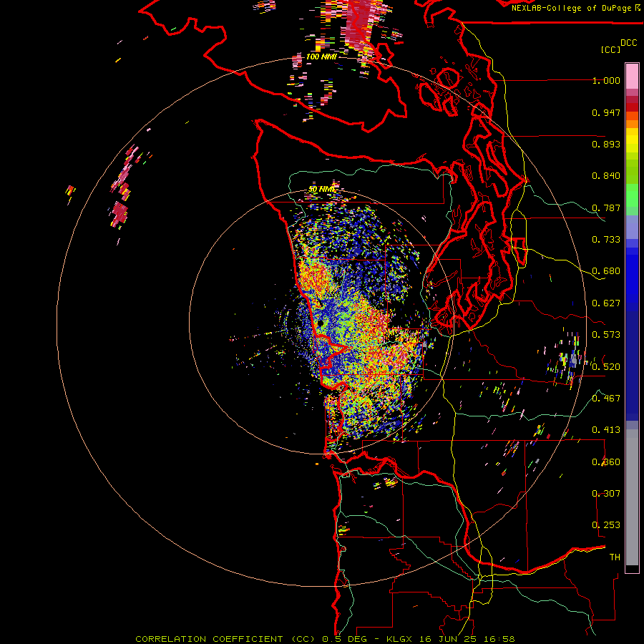
Task: Click the 1.000 scale value
Action: click(606, 80)
